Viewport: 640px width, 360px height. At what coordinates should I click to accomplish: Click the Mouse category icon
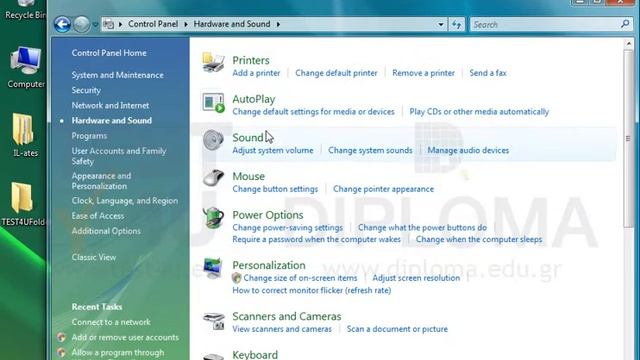click(213, 178)
